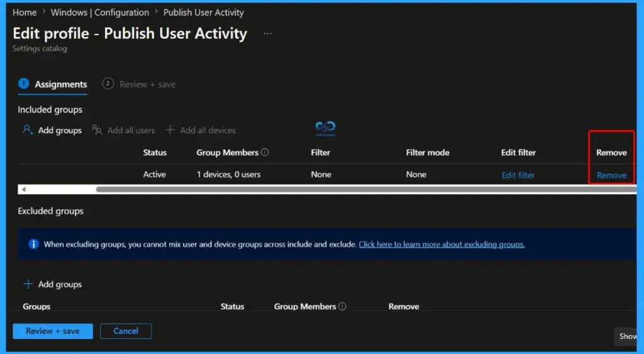Open the Publish User Activity breadcrumb
Viewport: 644px width, 354px height.
[x=203, y=13]
